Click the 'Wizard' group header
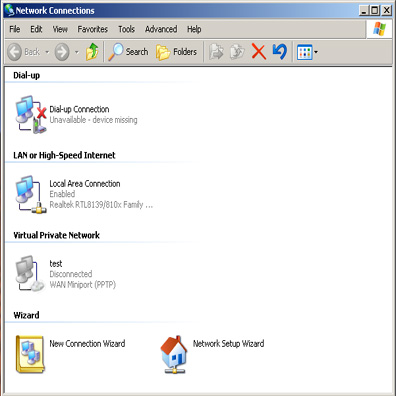Screen dimensions: 396x396 pos(26,315)
